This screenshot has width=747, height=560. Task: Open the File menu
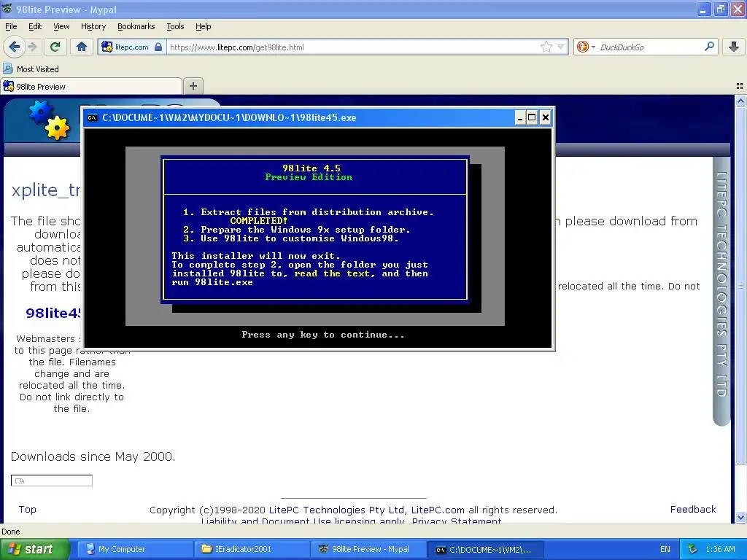(11, 26)
